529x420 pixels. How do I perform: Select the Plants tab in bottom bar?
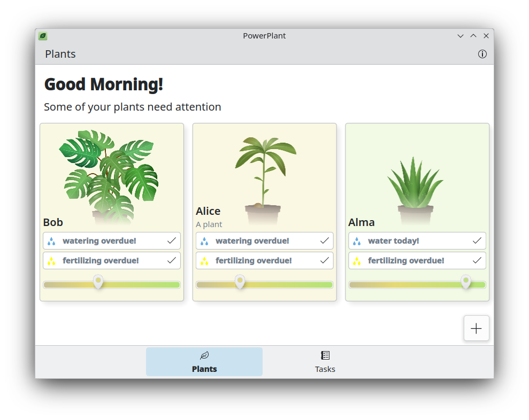point(204,362)
